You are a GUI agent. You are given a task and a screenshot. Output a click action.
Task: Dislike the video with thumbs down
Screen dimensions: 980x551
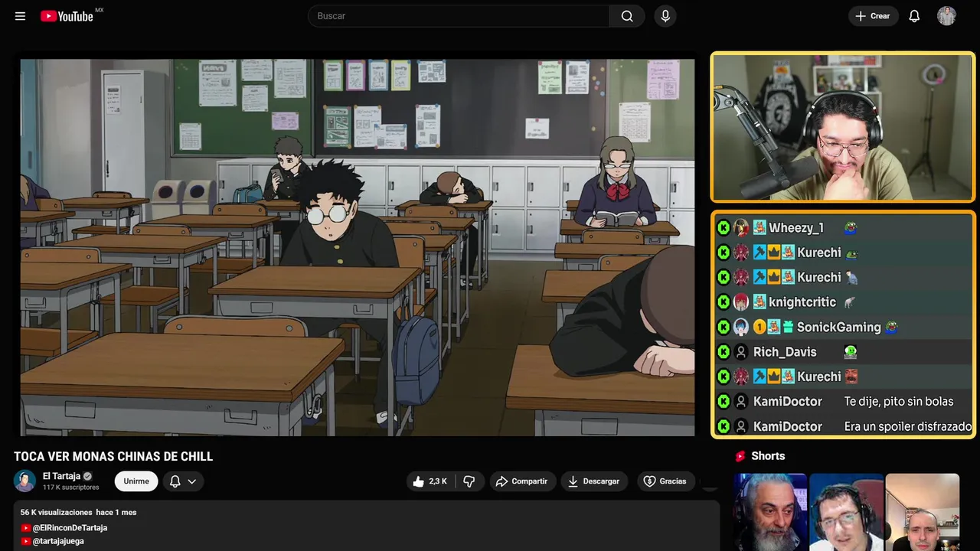469,481
